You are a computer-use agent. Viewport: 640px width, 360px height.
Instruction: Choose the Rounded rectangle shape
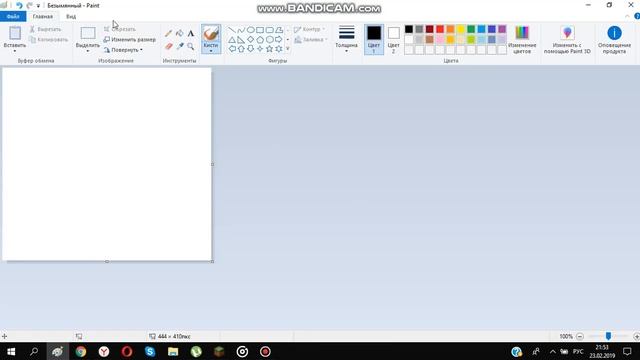coord(269,30)
